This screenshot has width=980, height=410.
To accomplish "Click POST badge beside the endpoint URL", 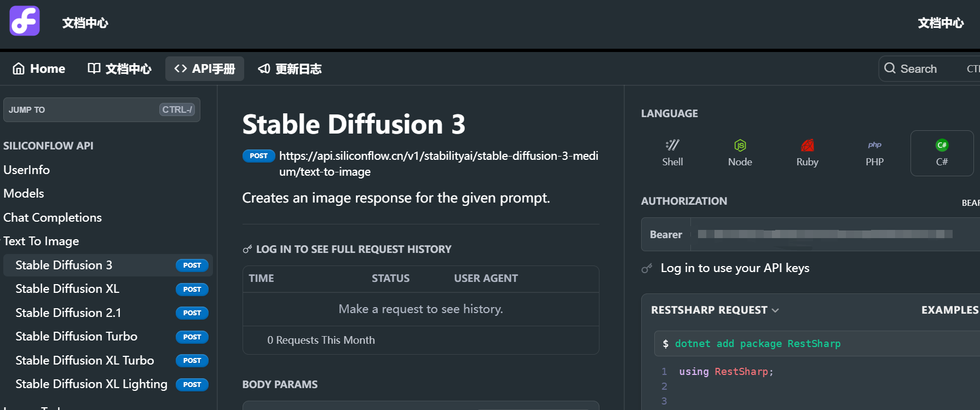I will coord(258,156).
